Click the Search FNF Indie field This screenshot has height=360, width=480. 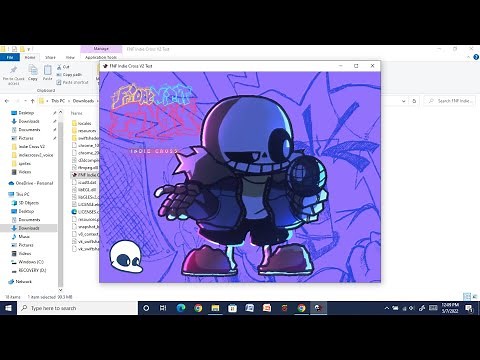[450, 101]
